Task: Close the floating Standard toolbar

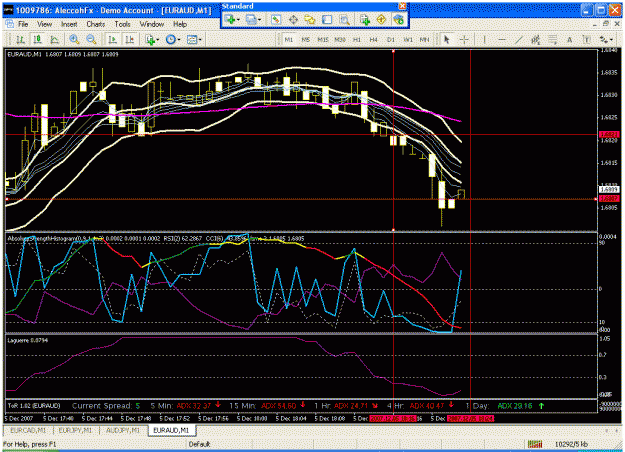Action: click(x=403, y=6)
